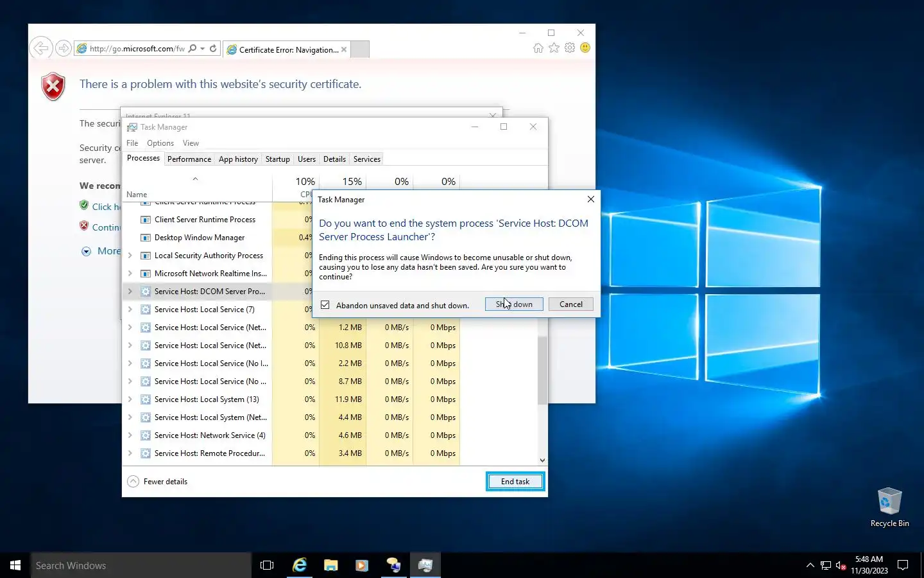Click Client Server Runtime Process icon
The width and height of the screenshot is (924, 578).
[146, 220]
